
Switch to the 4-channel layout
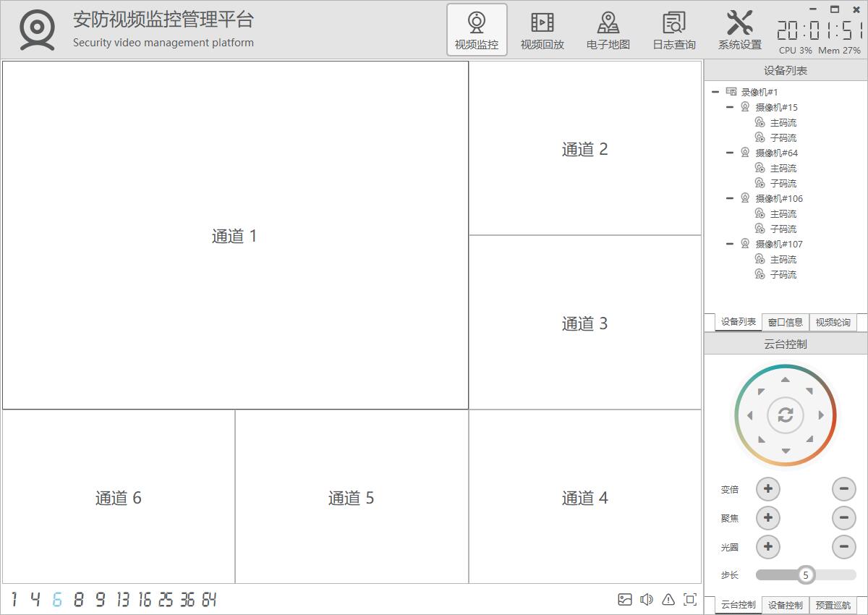coord(35,599)
